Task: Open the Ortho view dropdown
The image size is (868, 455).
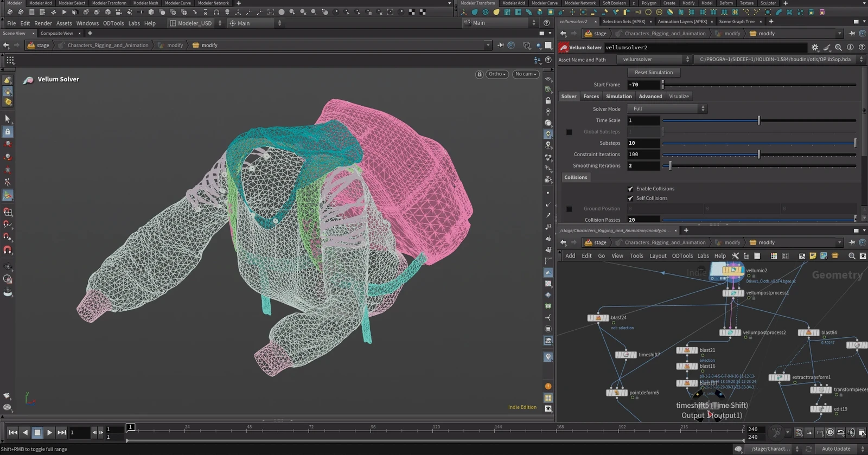Action: coord(497,74)
